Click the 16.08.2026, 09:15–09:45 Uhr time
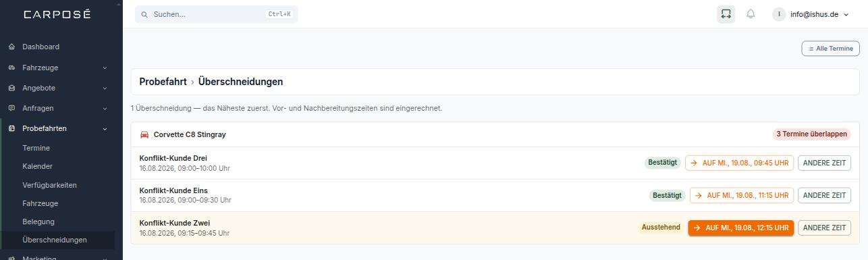Screen dimensions: 868x260 point(184,233)
